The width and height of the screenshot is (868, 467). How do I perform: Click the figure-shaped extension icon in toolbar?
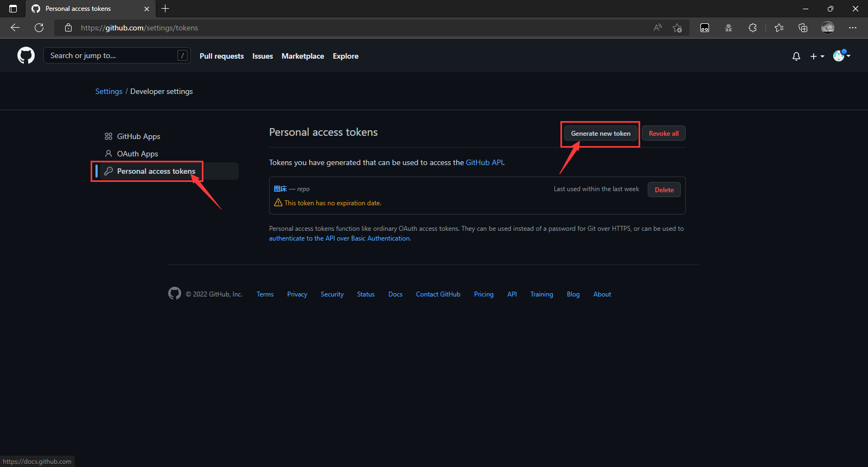[x=729, y=28]
